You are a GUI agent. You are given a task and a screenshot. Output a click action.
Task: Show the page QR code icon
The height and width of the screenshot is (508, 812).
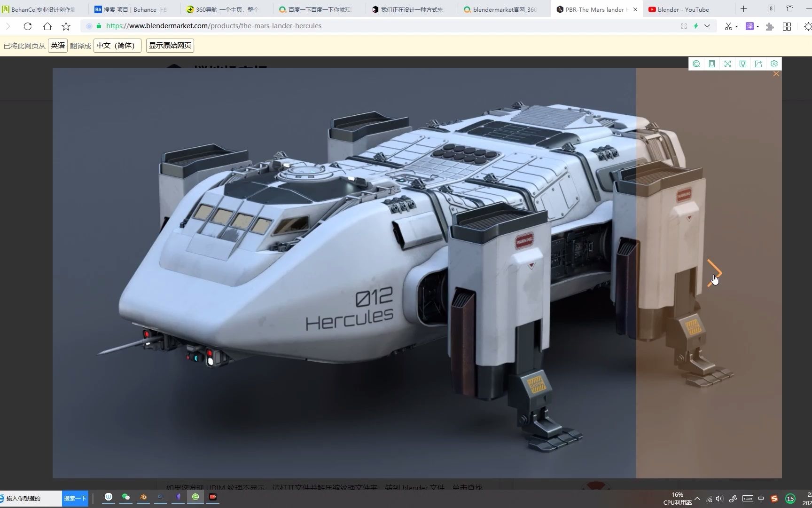click(x=684, y=26)
